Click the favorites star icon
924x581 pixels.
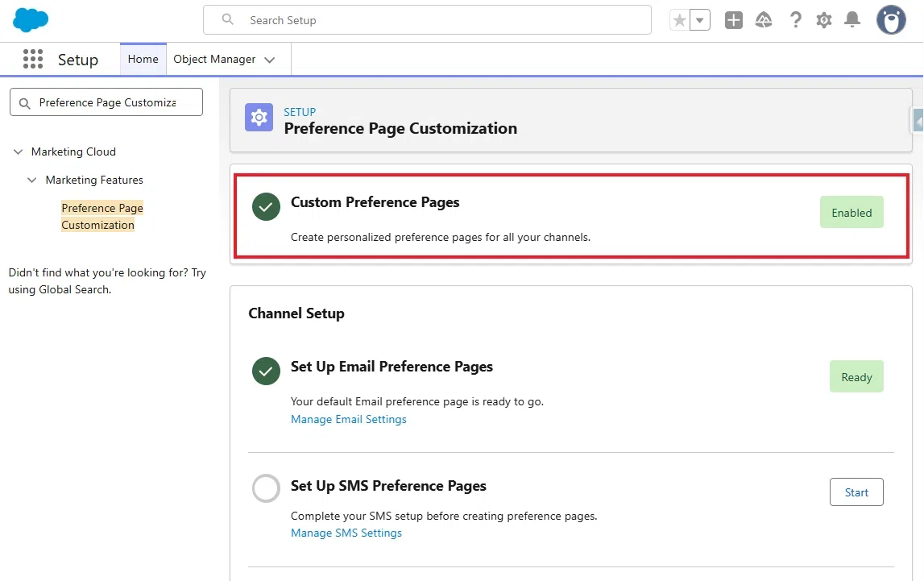click(x=679, y=20)
